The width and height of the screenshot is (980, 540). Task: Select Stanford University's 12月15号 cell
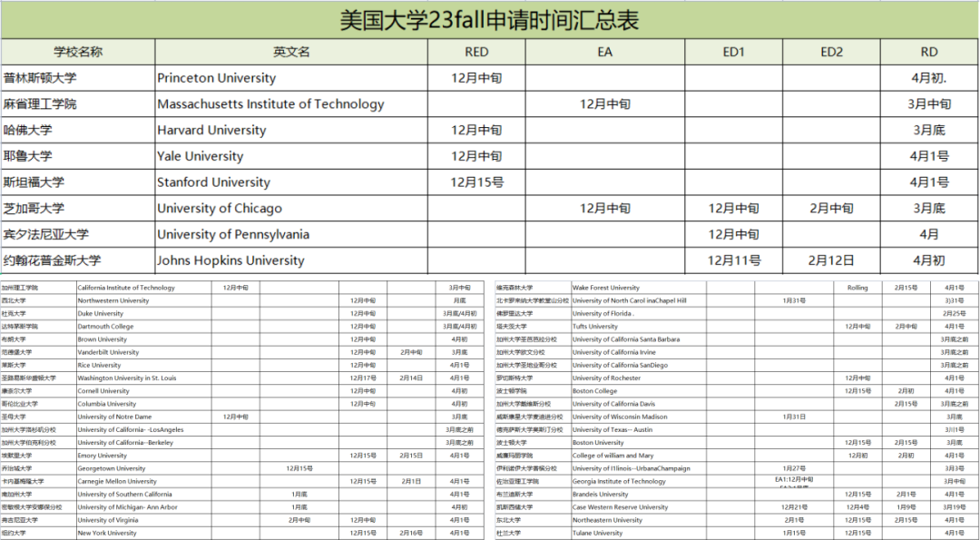475,182
